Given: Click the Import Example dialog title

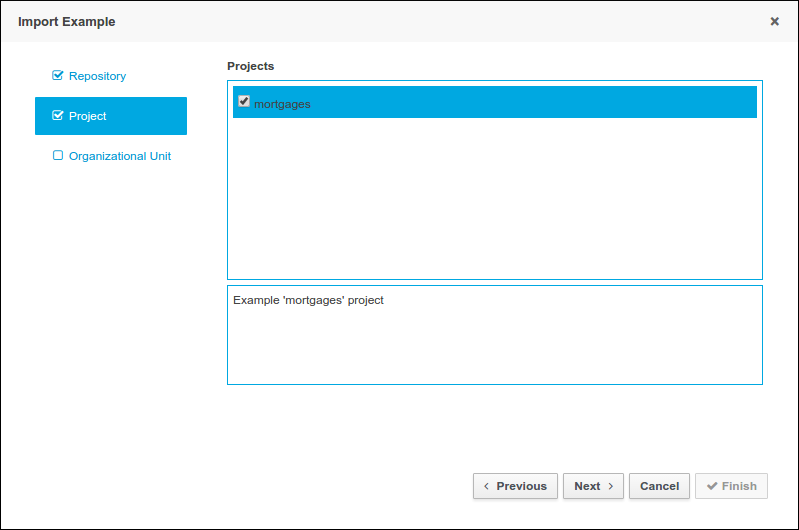Looking at the screenshot, I should coord(66,21).
